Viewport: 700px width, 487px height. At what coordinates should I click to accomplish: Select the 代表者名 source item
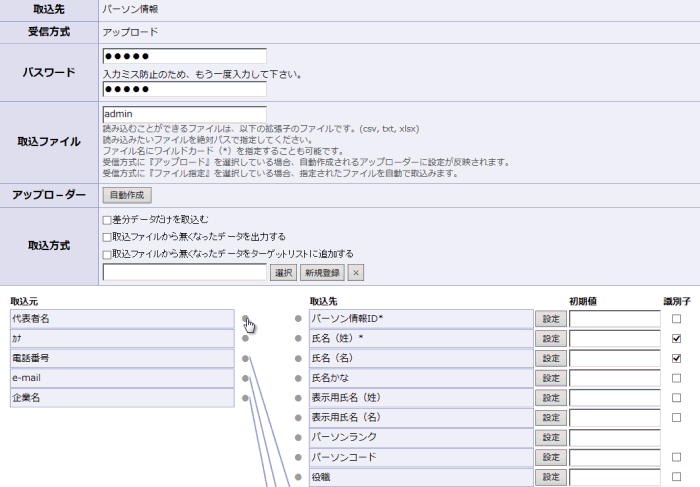pyautogui.click(x=122, y=319)
